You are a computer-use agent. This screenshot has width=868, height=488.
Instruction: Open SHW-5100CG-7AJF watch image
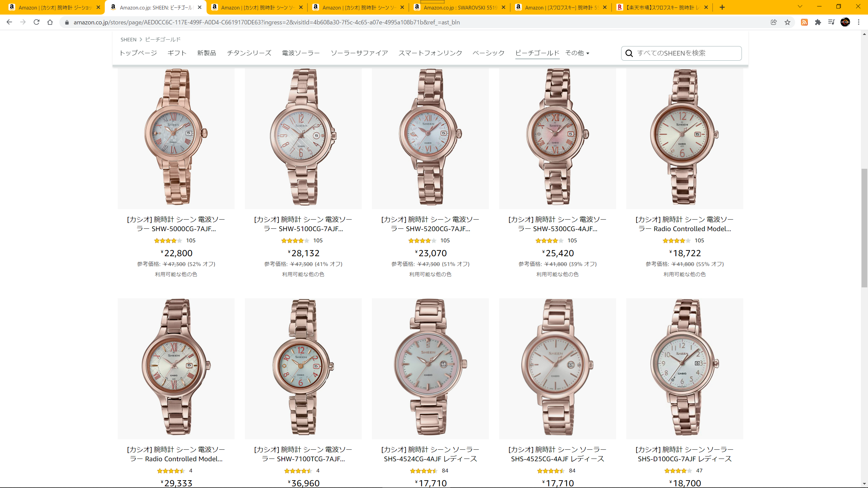pyautogui.click(x=303, y=138)
